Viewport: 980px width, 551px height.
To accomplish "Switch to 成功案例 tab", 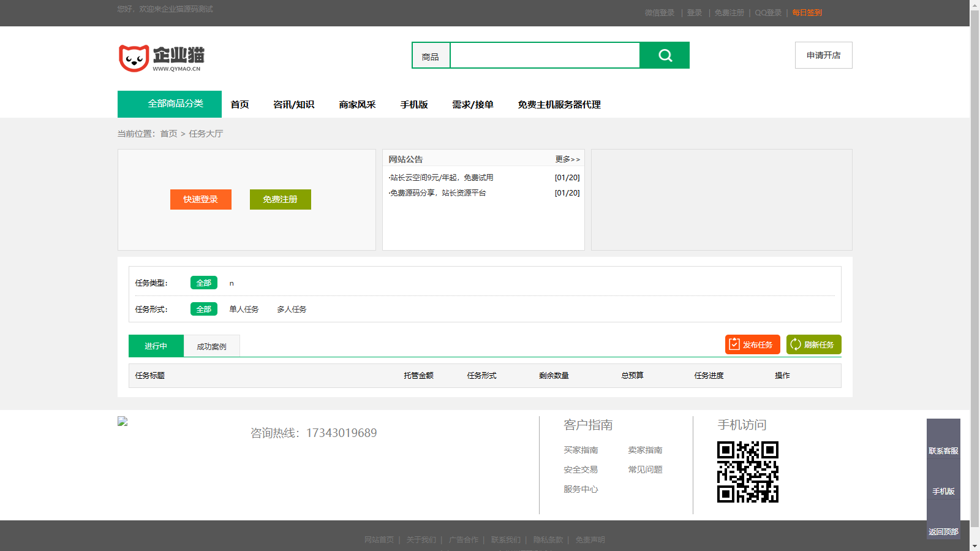I will click(x=211, y=346).
